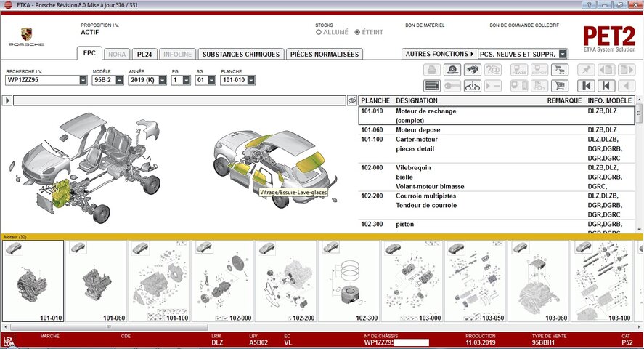This screenshot has height=349, width=644.
Task: Click the brake disc wheel icon button
Action: [x=452, y=70]
